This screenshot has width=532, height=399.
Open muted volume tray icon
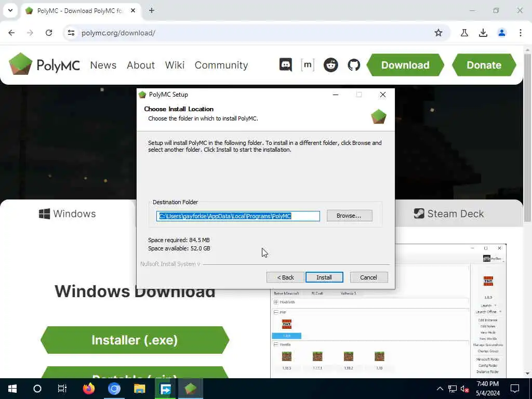click(x=464, y=389)
